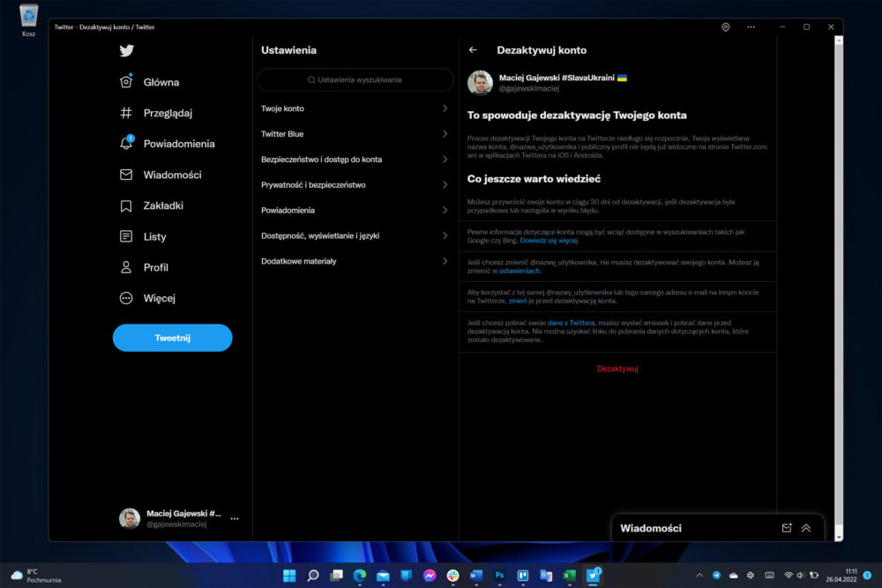Open Photoshop from the taskbar
The height and width of the screenshot is (588, 882).
[x=499, y=575]
